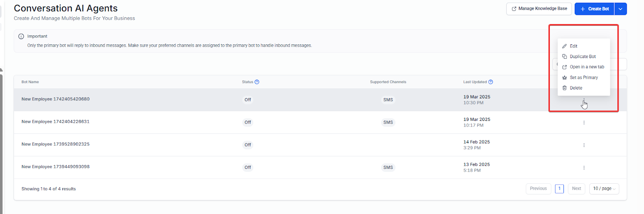Select Open in a new tab
Screen dimensions: 644x214
pos(586,67)
